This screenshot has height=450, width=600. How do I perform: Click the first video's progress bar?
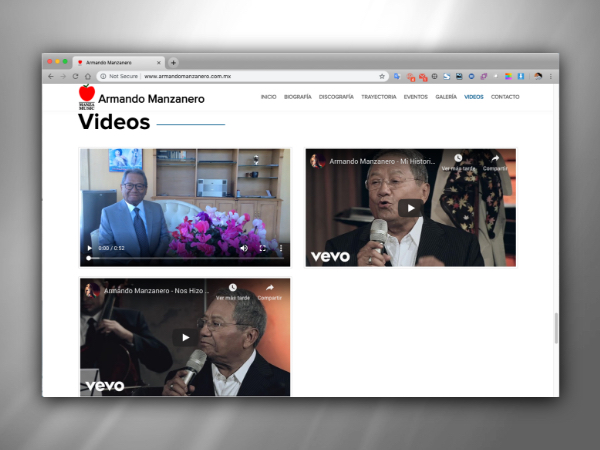tap(186, 258)
